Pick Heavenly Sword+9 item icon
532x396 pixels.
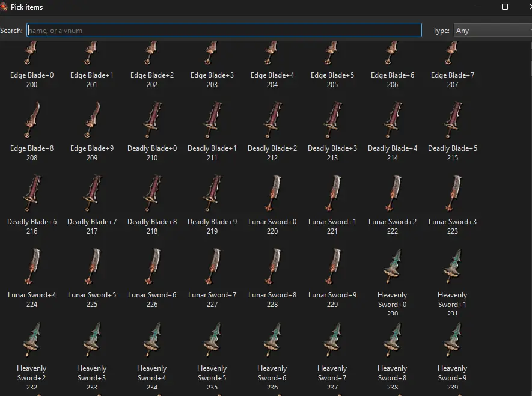tap(453, 340)
